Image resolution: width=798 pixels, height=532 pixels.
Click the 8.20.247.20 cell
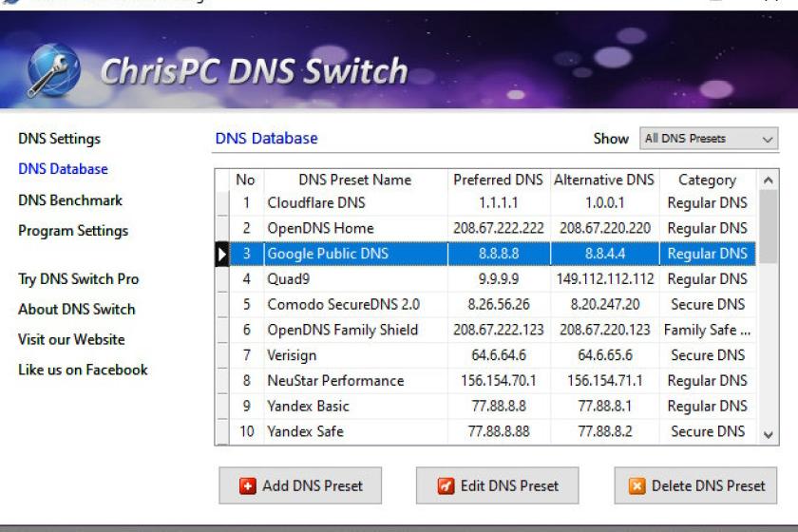click(604, 304)
